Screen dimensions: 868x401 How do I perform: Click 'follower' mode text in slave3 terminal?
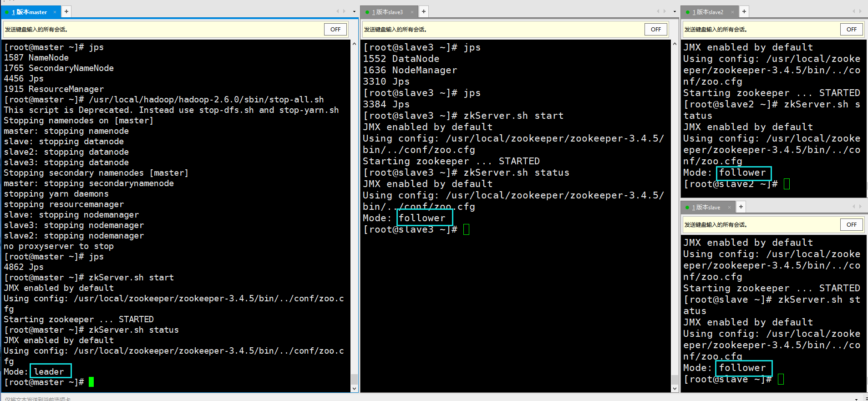(422, 218)
